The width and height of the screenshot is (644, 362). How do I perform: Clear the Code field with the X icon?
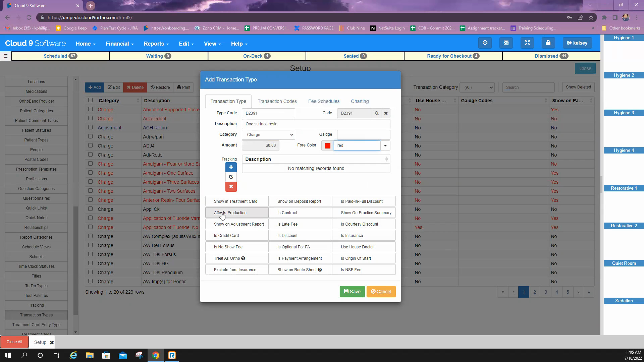(386, 113)
